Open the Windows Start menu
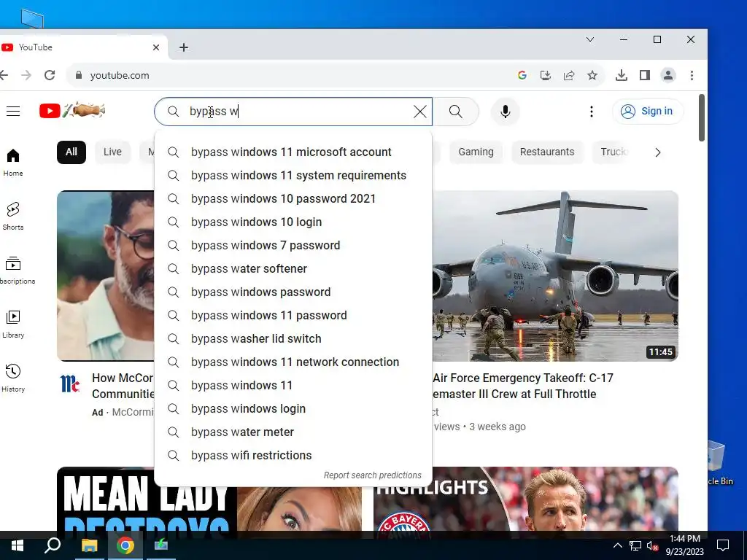The height and width of the screenshot is (560, 747). [18, 545]
